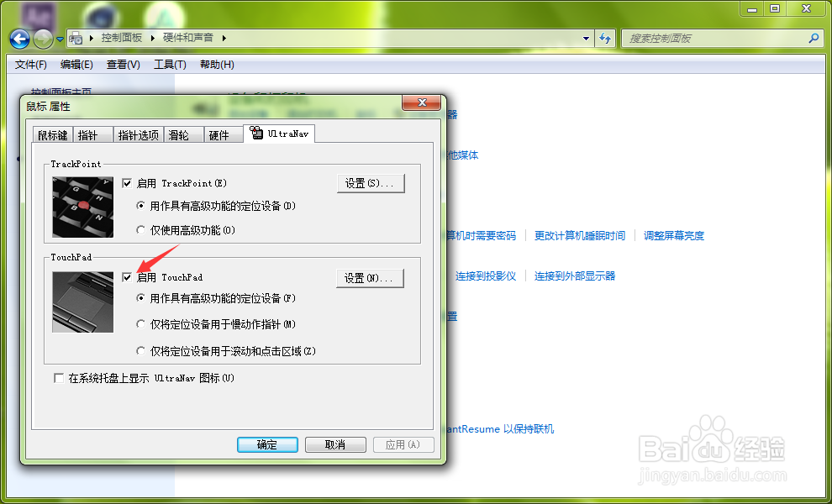Open the 工具(T) menu
Image resolution: width=832 pixels, height=504 pixels.
(x=170, y=64)
